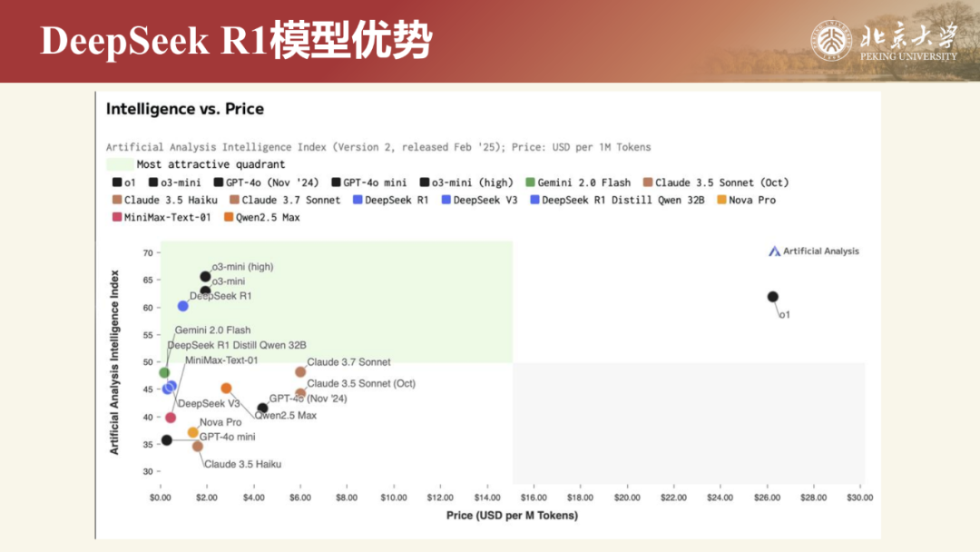
Task: Select the MiniMax-Text-01 pink data point
Action: 170,417
